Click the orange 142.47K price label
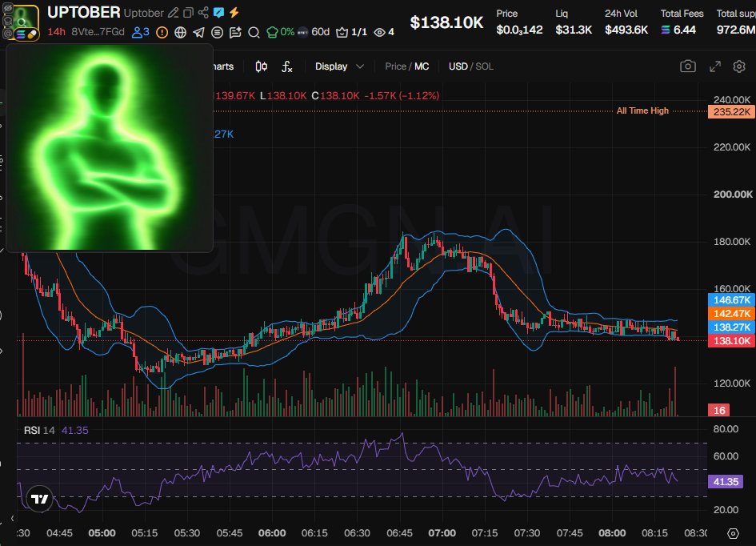This screenshot has width=756, height=546. coord(731,314)
